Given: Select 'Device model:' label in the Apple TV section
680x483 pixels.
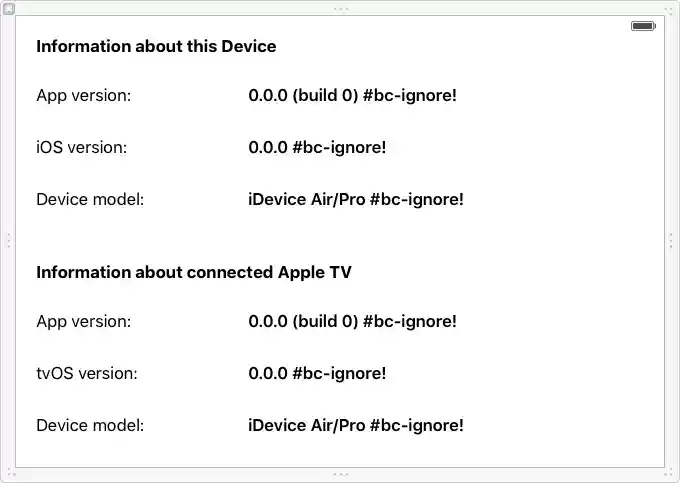Looking at the screenshot, I should 90,425.
